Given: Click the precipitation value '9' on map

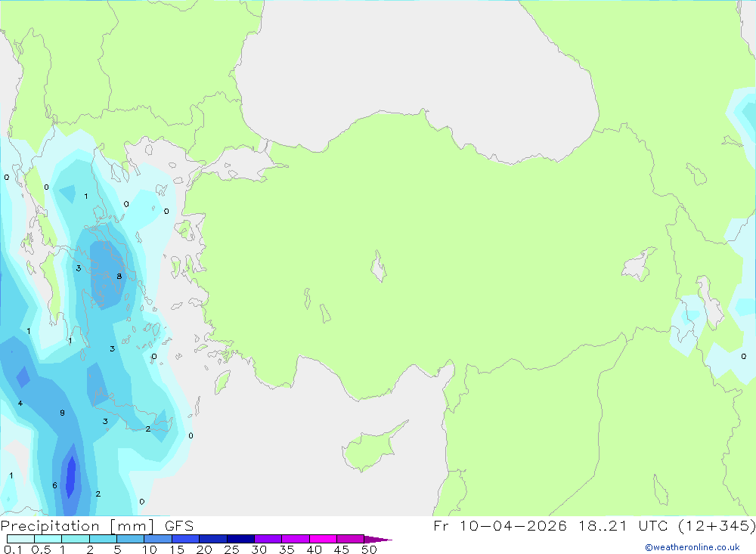Looking at the screenshot, I should pos(62,413).
